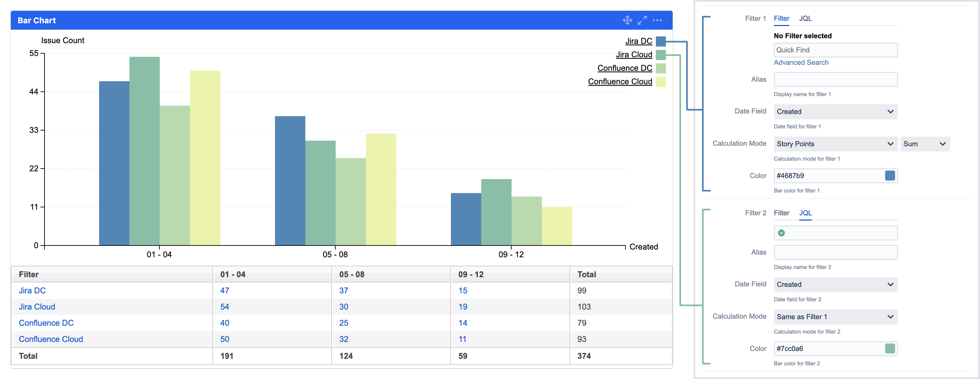
Task: Switch to the Filter tab for Filter 2
Action: pyautogui.click(x=782, y=213)
